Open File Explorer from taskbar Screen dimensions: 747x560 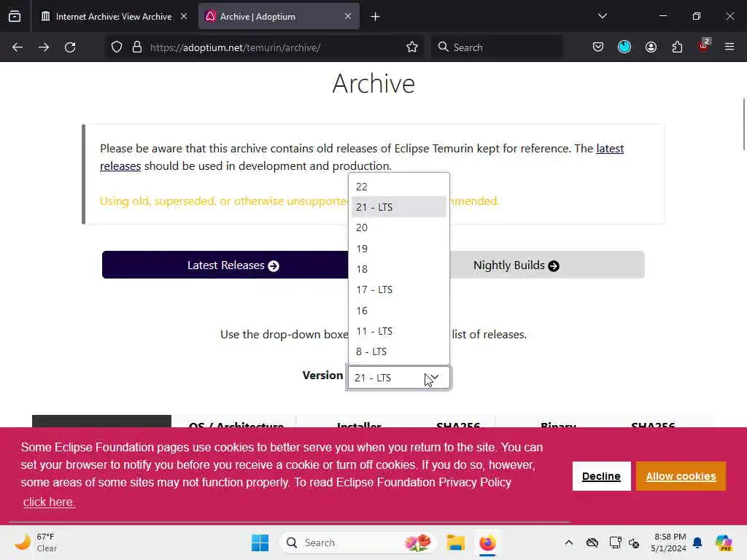[x=455, y=542]
